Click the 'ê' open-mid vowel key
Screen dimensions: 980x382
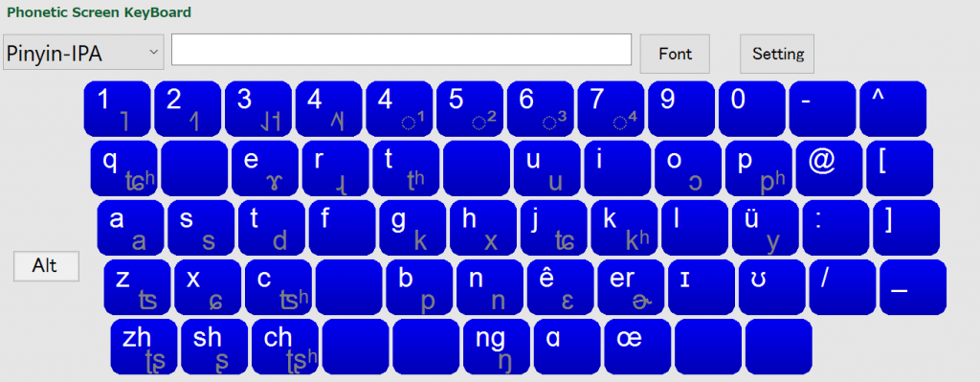561,287
